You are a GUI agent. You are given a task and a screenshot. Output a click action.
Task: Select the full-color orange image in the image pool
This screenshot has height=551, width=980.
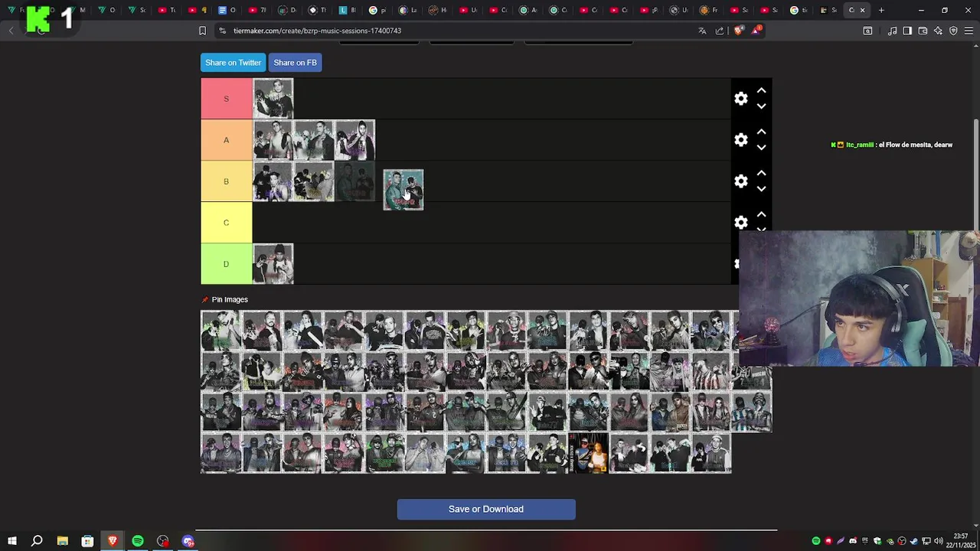point(589,453)
